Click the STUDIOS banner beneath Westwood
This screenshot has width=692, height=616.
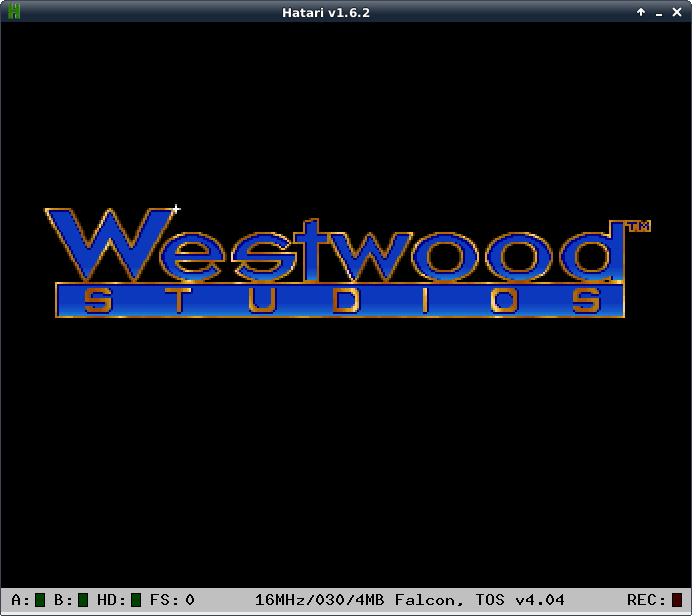[x=340, y=300]
